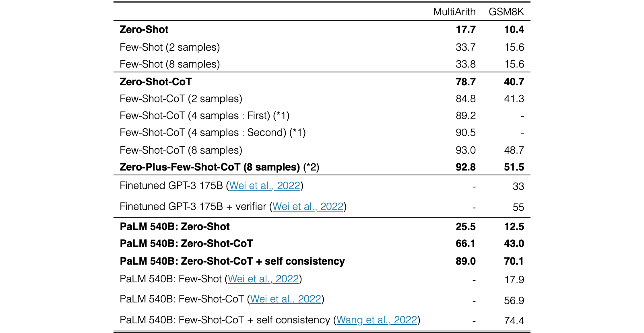Click the MultiArith value 89.2
Screen dimensions: 644x333
pyautogui.click(x=466, y=116)
